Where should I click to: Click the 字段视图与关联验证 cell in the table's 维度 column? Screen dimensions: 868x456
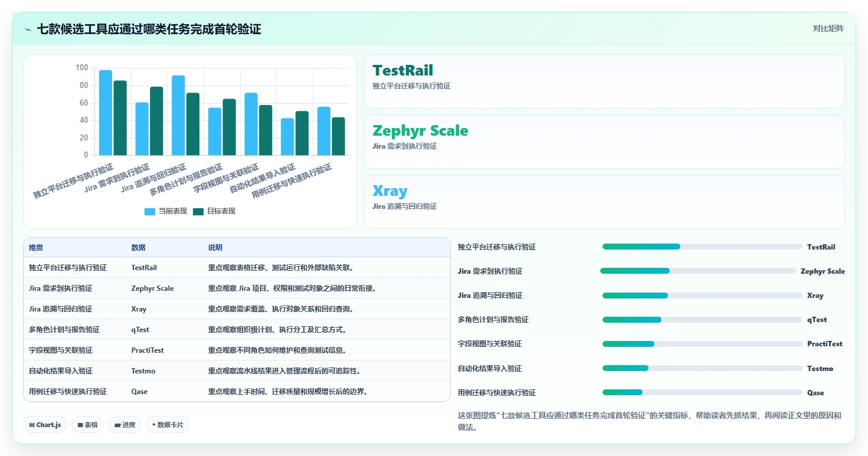pos(61,350)
